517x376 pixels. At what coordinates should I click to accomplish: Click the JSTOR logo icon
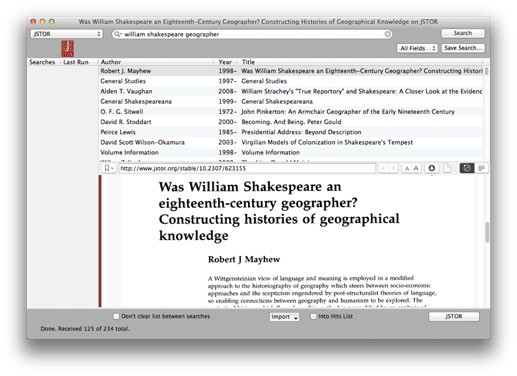(68, 48)
